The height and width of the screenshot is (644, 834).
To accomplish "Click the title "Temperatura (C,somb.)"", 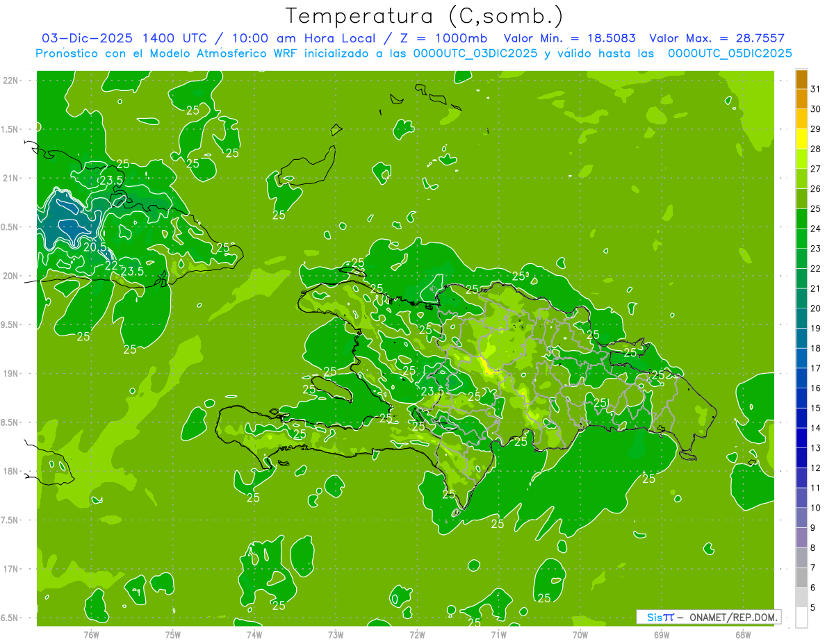I will point(425,17).
